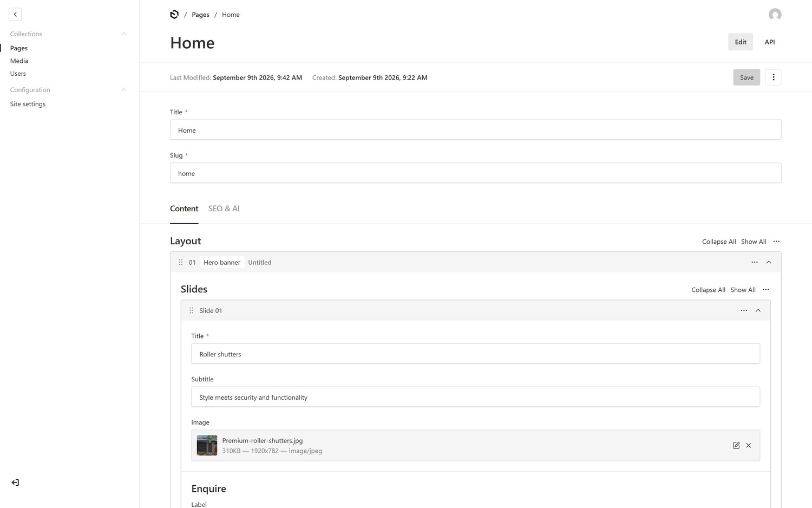The width and height of the screenshot is (812, 508).
Task: Click the Last Modified date text
Action: (257, 77)
